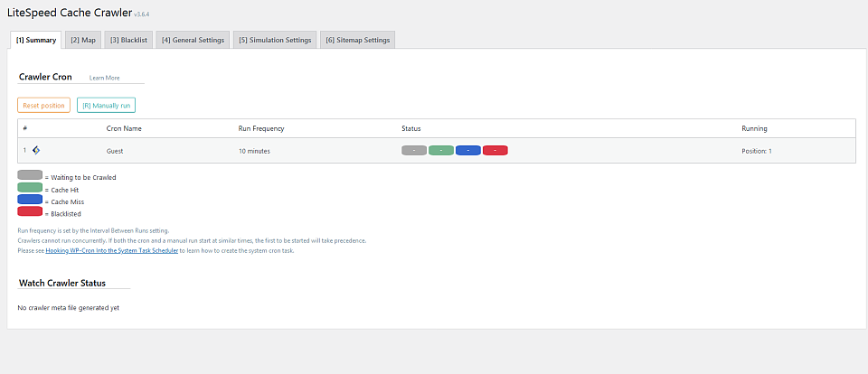Switch to the Summary tab
The height and width of the screenshot is (374, 868).
[x=36, y=41]
